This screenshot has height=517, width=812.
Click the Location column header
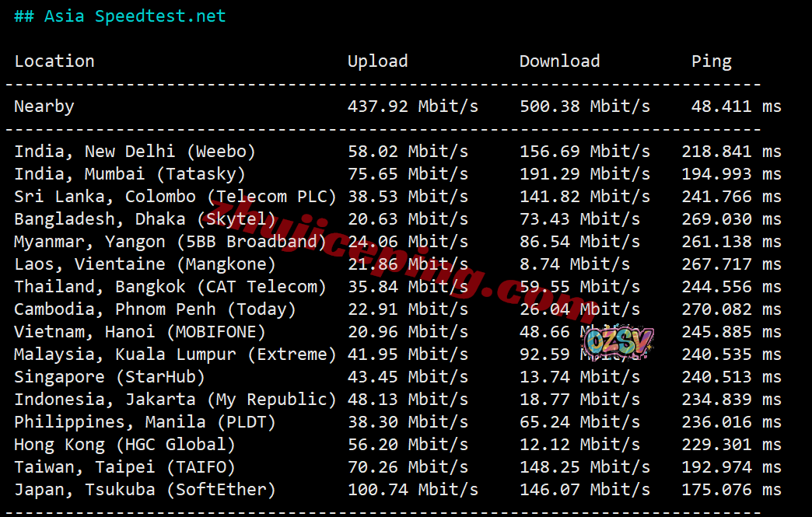[x=54, y=61]
